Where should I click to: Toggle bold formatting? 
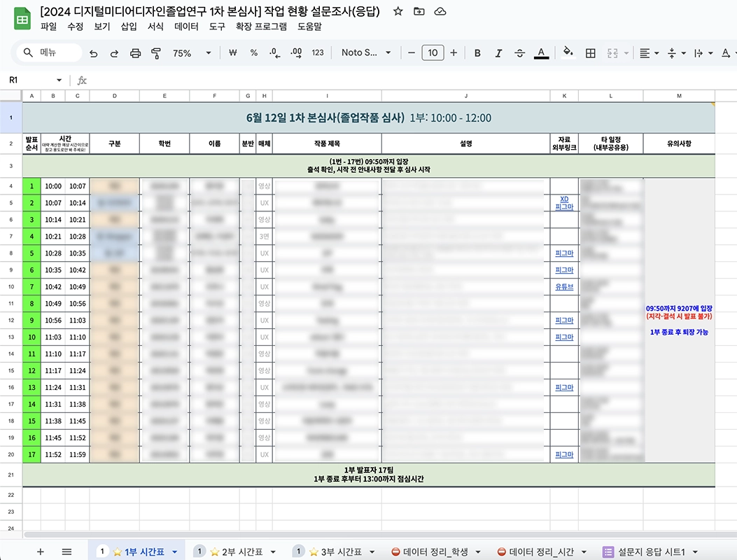coord(477,53)
